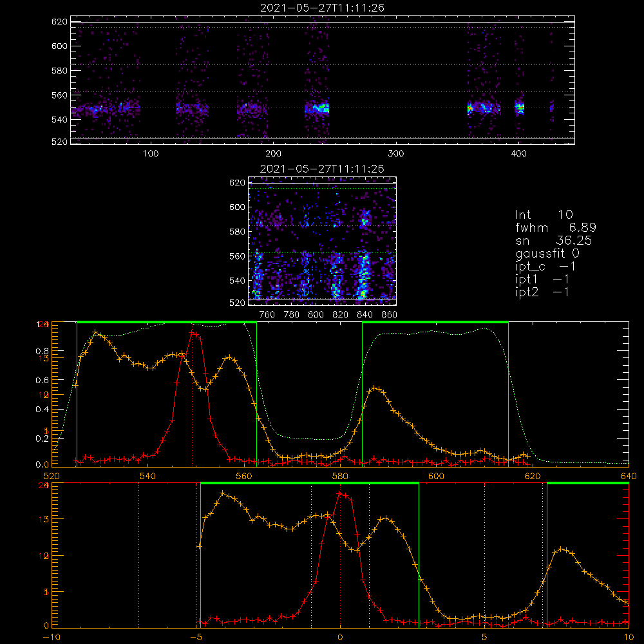
Task: Click the x-axis label 300 of the top image
Action: point(396,154)
